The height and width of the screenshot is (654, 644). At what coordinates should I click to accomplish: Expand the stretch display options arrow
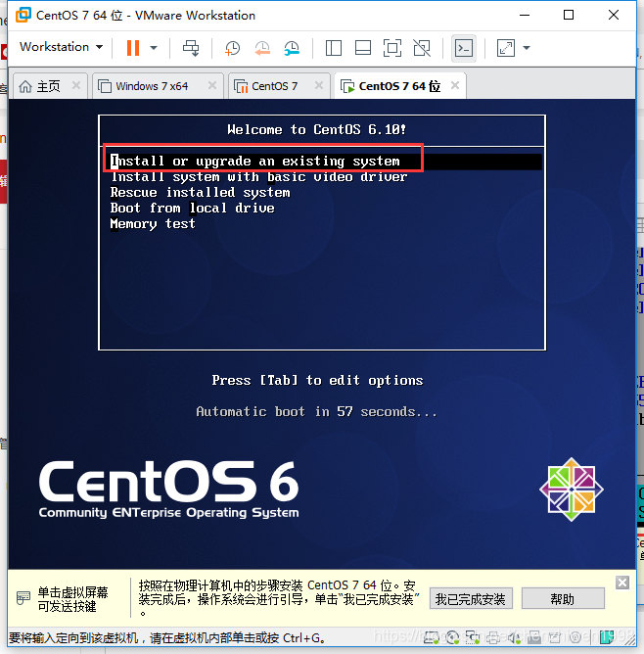tap(527, 48)
